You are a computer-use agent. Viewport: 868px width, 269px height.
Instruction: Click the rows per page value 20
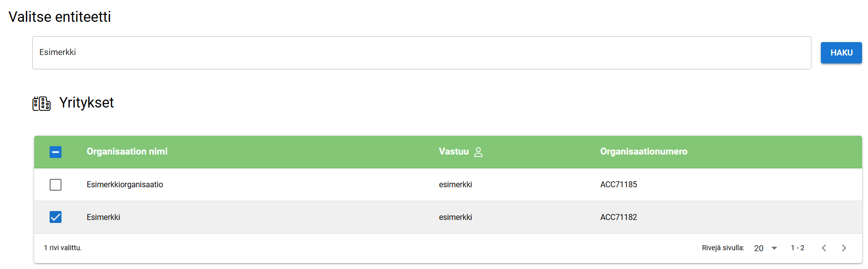click(x=759, y=248)
